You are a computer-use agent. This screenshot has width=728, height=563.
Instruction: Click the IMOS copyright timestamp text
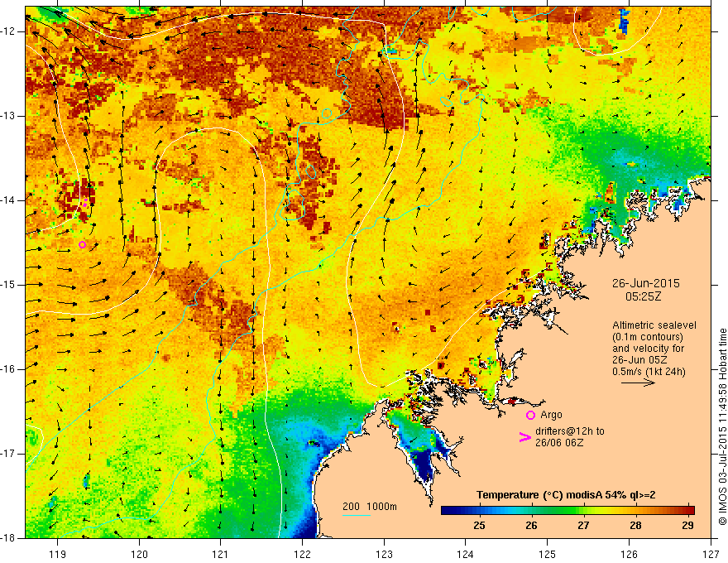722,427
